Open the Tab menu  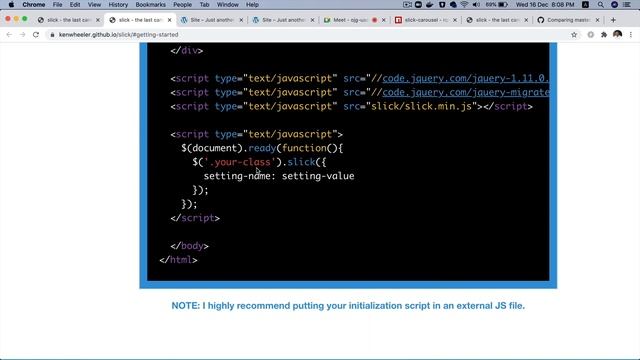tap(204, 4)
